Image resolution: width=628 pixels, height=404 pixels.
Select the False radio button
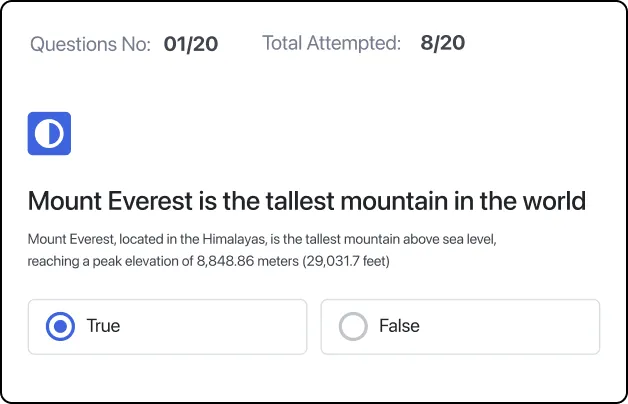click(x=353, y=326)
